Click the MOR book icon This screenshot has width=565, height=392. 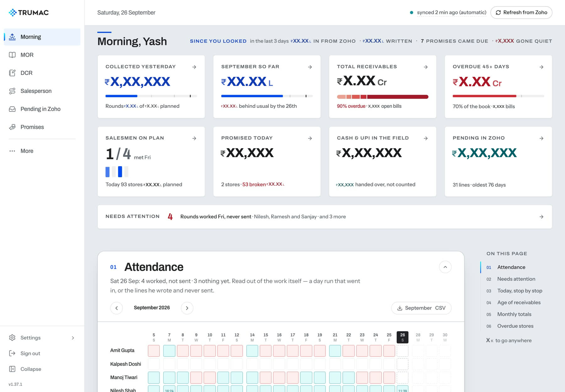(x=12, y=55)
